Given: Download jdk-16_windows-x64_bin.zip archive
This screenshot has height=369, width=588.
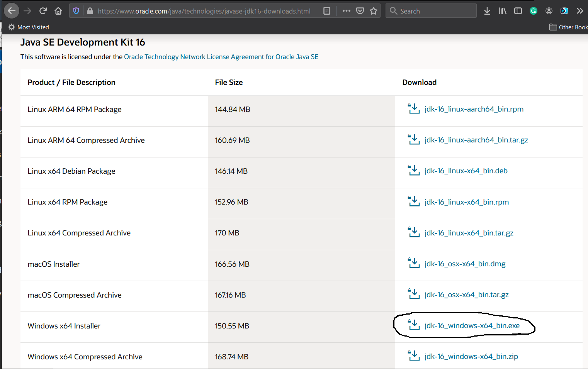Looking at the screenshot, I should [x=471, y=356].
